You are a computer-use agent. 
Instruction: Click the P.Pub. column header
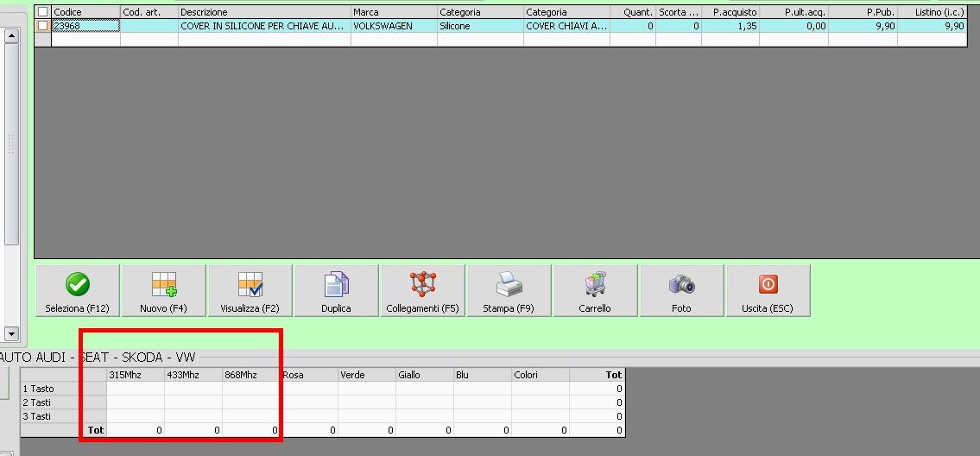point(863,12)
